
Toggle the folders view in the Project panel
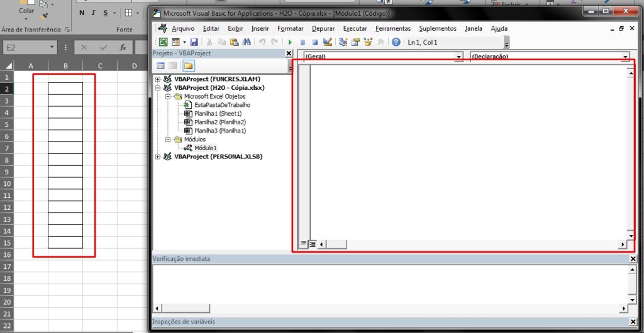(x=188, y=65)
